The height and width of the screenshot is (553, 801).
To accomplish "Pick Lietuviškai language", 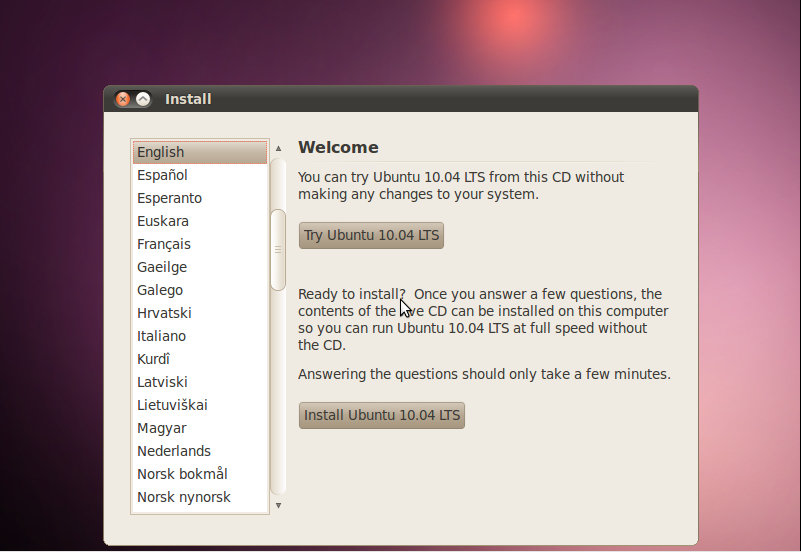I will click(200, 405).
